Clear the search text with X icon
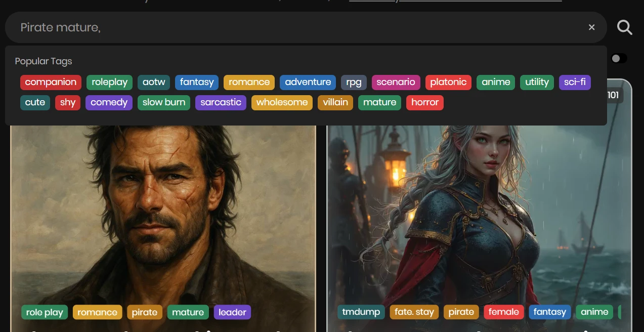 click(591, 27)
